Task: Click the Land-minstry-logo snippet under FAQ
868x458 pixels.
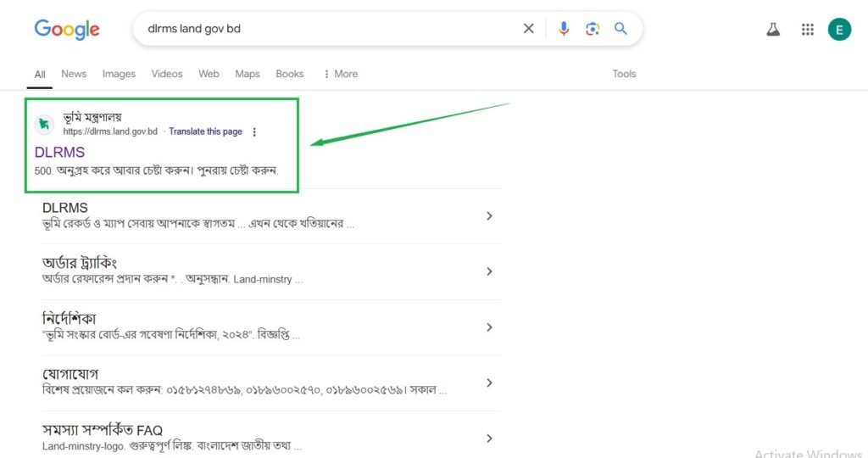Action: click(172, 446)
